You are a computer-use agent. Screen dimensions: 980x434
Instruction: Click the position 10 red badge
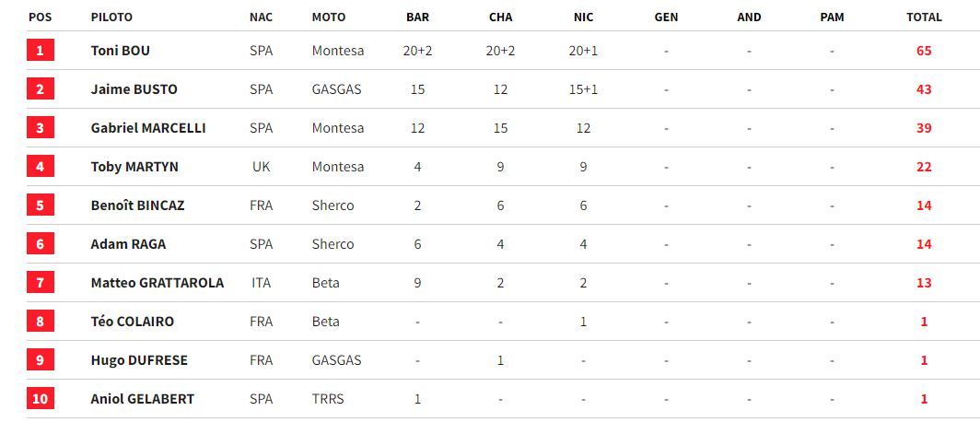pos(40,399)
